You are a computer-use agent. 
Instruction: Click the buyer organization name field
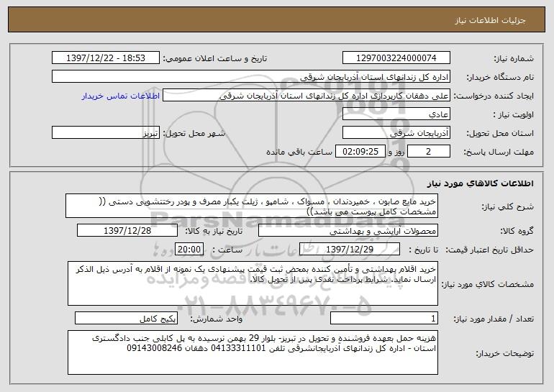coord(251,77)
